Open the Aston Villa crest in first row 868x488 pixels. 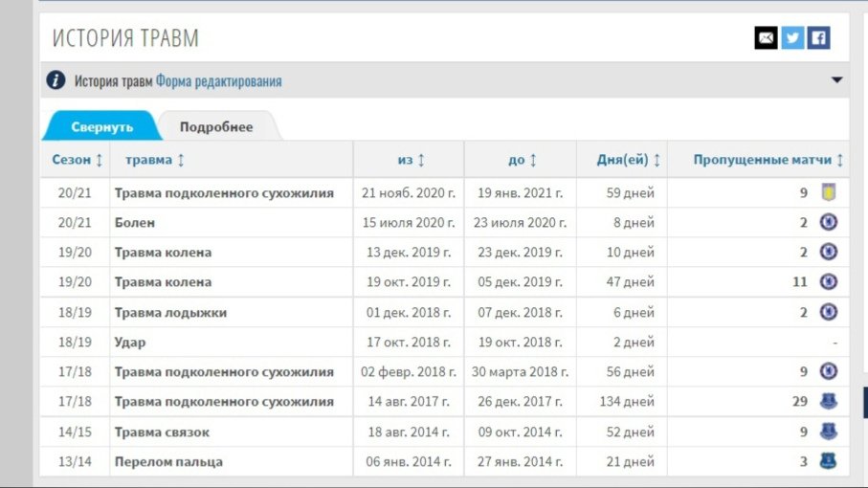(x=828, y=192)
